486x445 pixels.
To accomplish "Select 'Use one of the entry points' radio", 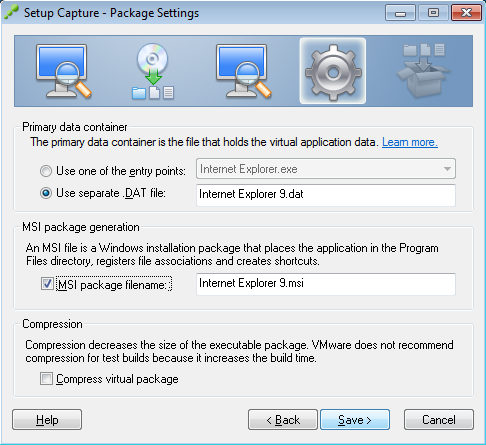I will click(46, 171).
